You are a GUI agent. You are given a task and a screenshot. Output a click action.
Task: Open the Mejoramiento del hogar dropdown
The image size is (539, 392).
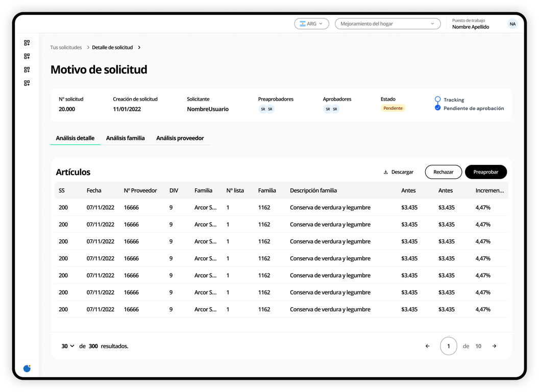(387, 23)
